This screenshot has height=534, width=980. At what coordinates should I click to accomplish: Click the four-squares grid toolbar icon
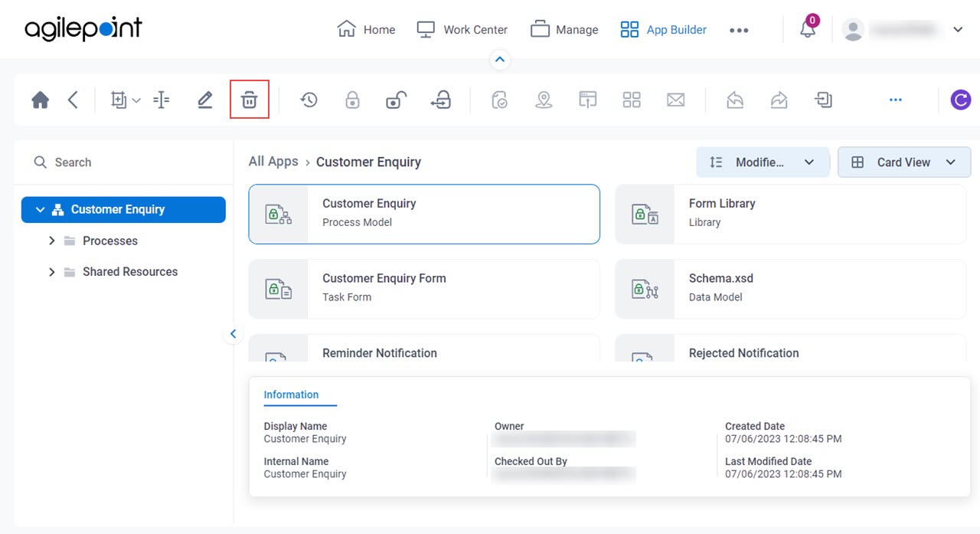click(x=632, y=100)
